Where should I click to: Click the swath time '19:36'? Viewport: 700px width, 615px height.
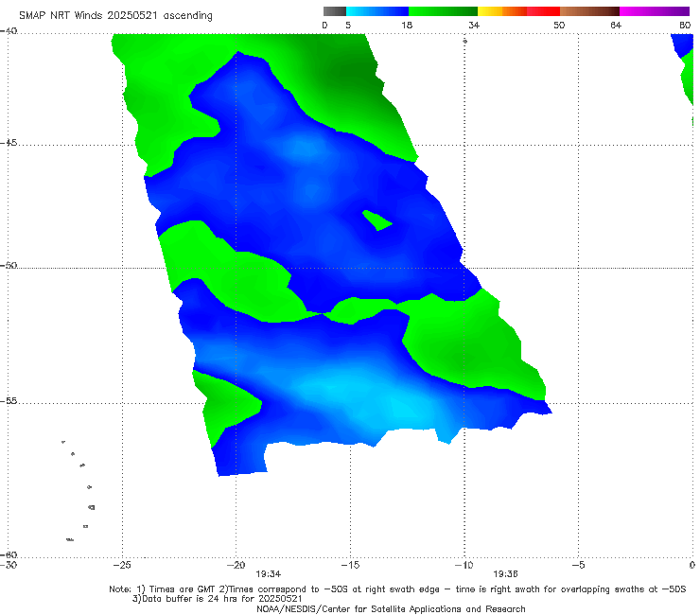(x=505, y=574)
